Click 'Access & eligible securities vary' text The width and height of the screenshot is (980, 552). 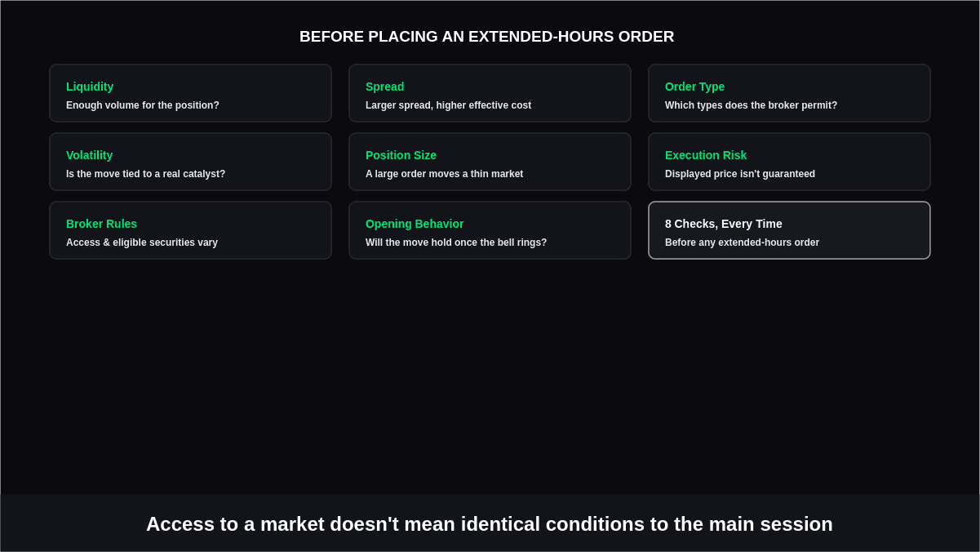click(x=142, y=243)
